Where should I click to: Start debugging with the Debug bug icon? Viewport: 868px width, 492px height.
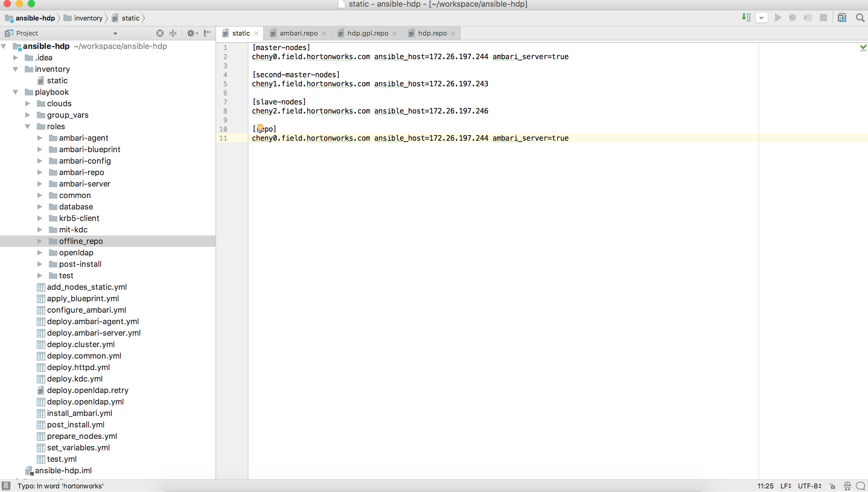tap(793, 18)
